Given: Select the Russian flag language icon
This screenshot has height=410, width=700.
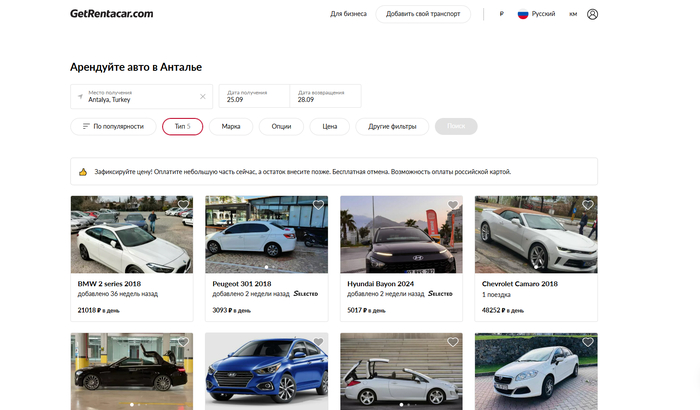Looking at the screenshot, I should pos(522,14).
